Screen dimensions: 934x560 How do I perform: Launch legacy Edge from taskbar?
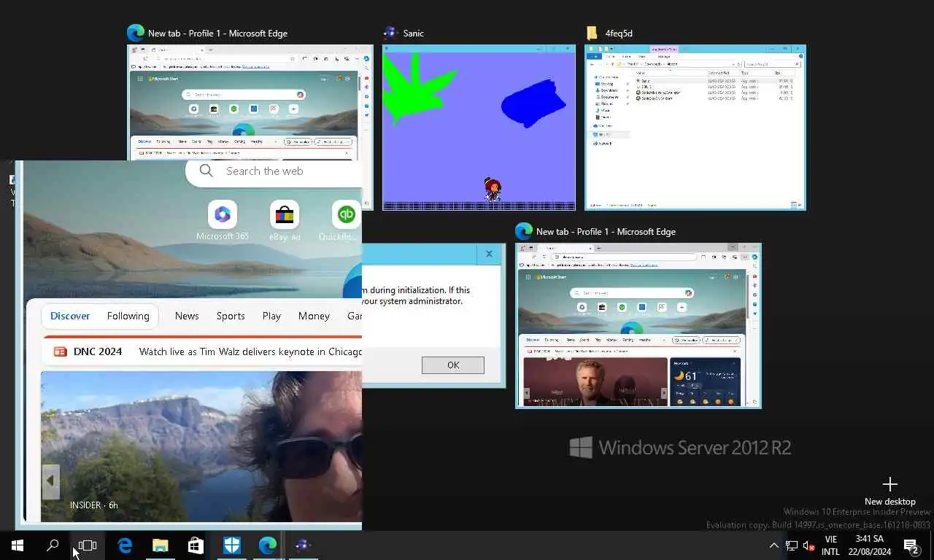coord(125,545)
